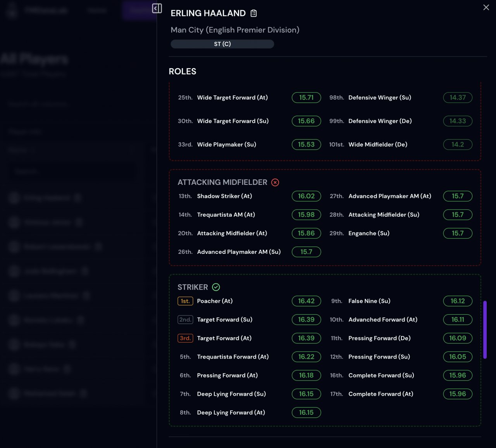The width and height of the screenshot is (496, 448).
Task: Select the Trequartista Forward (At) role
Action: [x=233, y=357]
